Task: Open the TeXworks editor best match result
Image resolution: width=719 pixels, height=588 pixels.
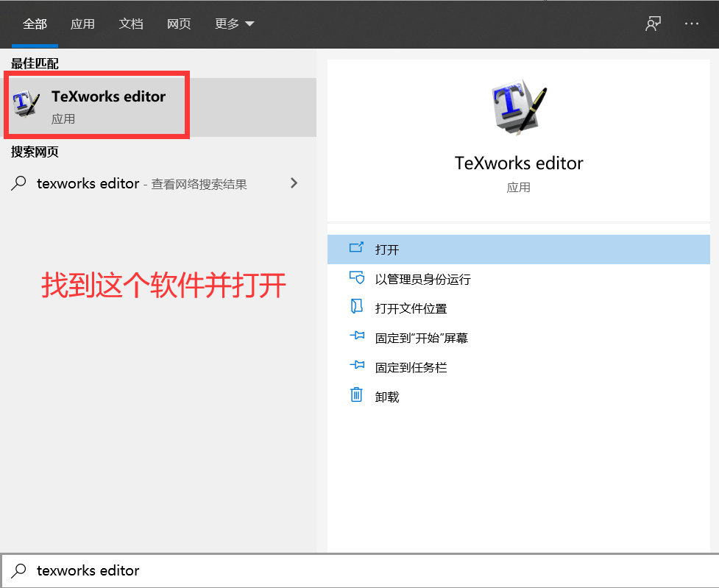Action: click(158, 107)
